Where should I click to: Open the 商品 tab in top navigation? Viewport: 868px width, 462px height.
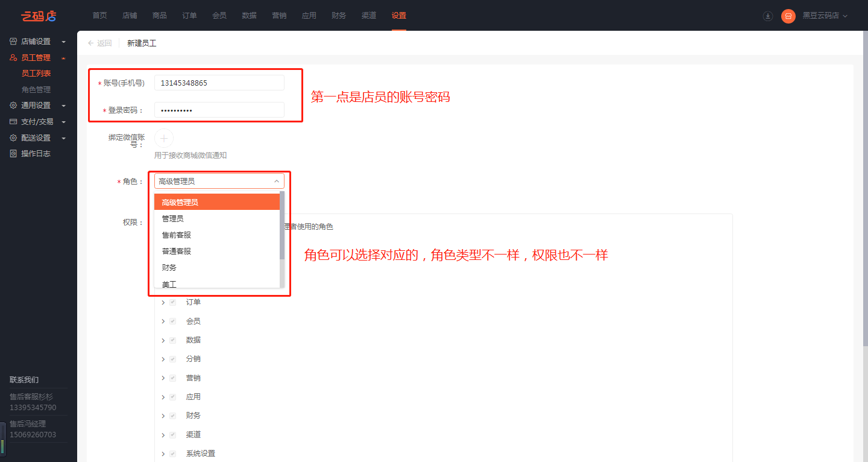click(x=160, y=16)
